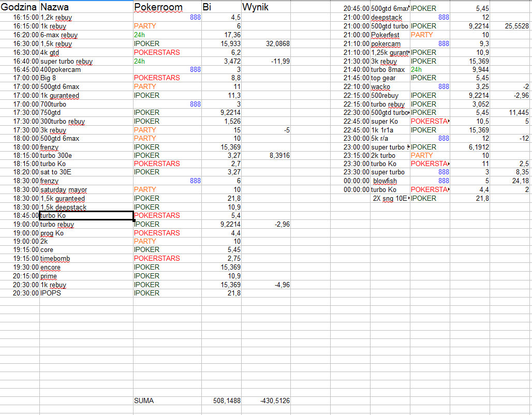Viewport: 532px width, 415px height.
Task: Click the '300turbo rebuy' cell
Action: pos(86,122)
